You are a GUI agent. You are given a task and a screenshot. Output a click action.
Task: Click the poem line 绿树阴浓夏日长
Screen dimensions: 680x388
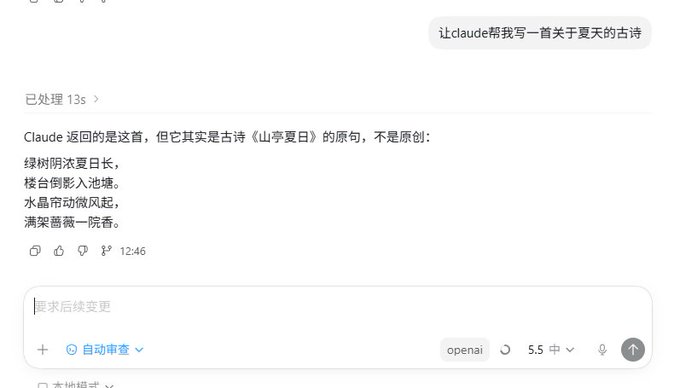click(x=72, y=163)
